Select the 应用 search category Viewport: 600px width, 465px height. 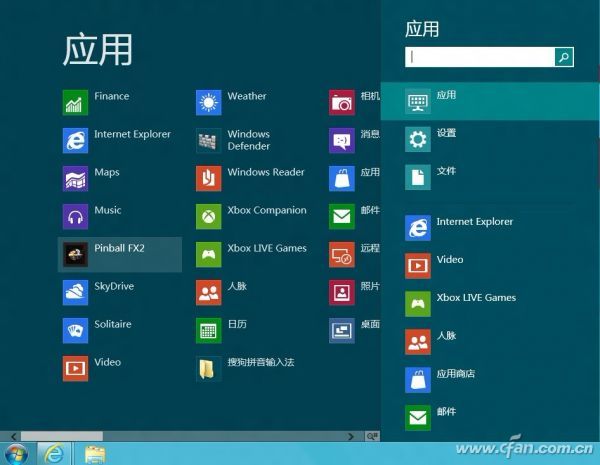click(490, 101)
